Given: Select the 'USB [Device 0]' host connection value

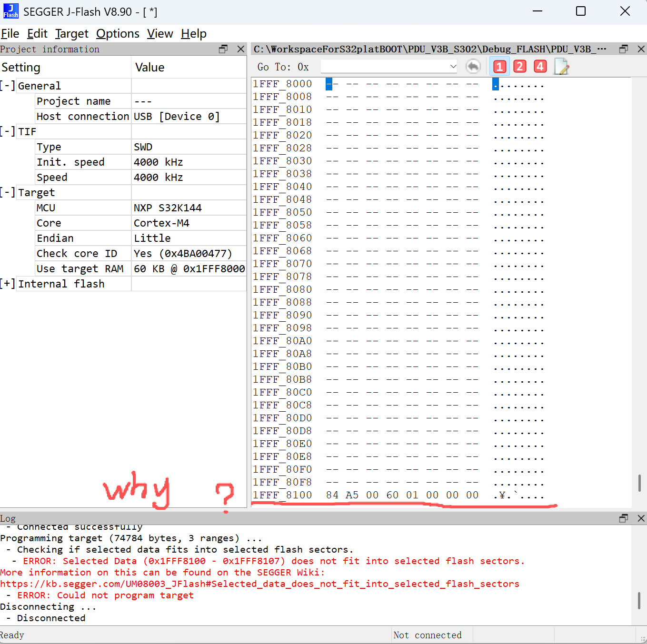Looking at the screenshot, I should [x=177, y=117].
